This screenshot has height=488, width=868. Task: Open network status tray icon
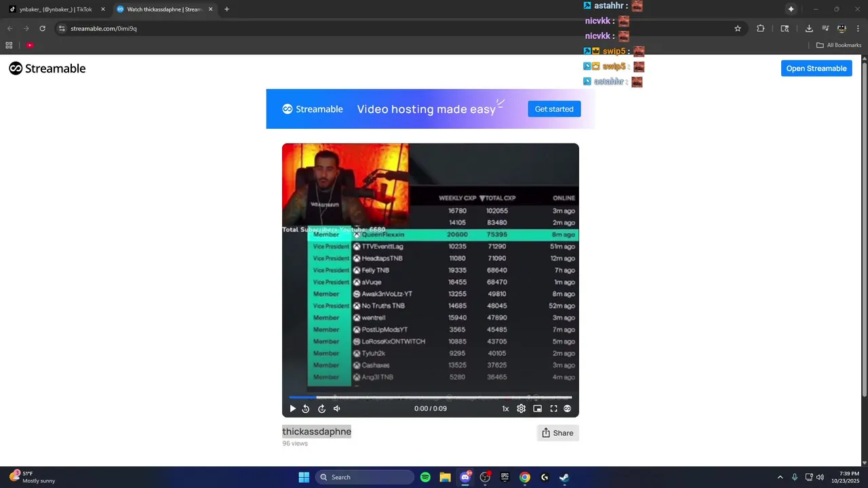[809, 477]
